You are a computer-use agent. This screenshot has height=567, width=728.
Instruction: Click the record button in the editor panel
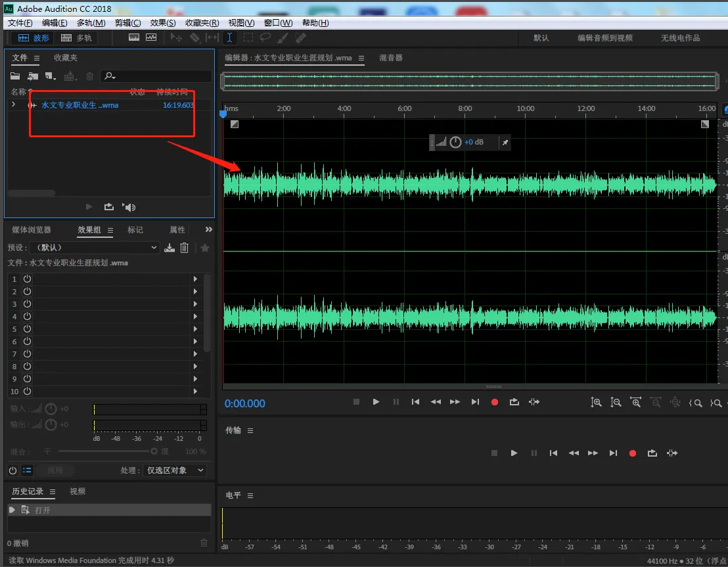pyautogui.click(x=495, y=402)
